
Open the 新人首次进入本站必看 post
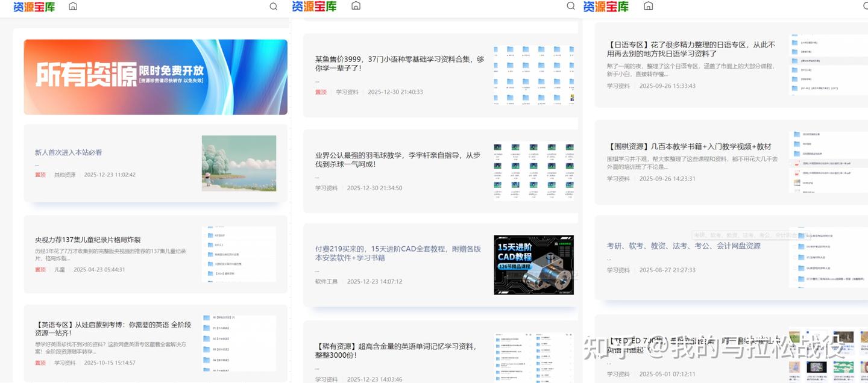tap(69, 152)
